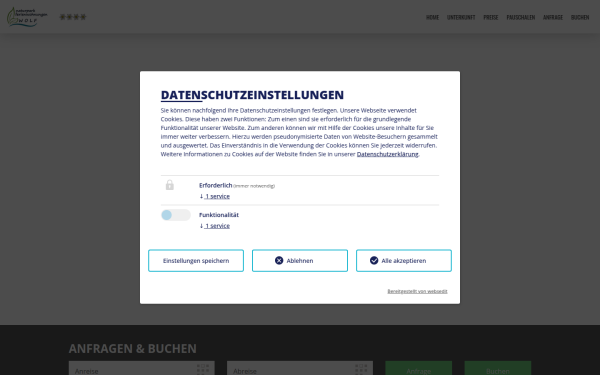Open the PAUSCHALEN menu item
The width and height of the screenshot is (600, 375).
pos(521,17)
